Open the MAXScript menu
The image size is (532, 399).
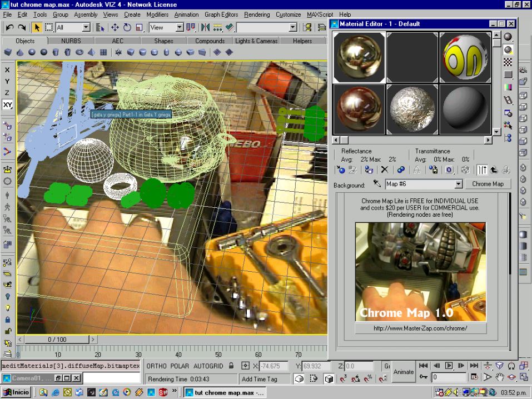point(320,14)
